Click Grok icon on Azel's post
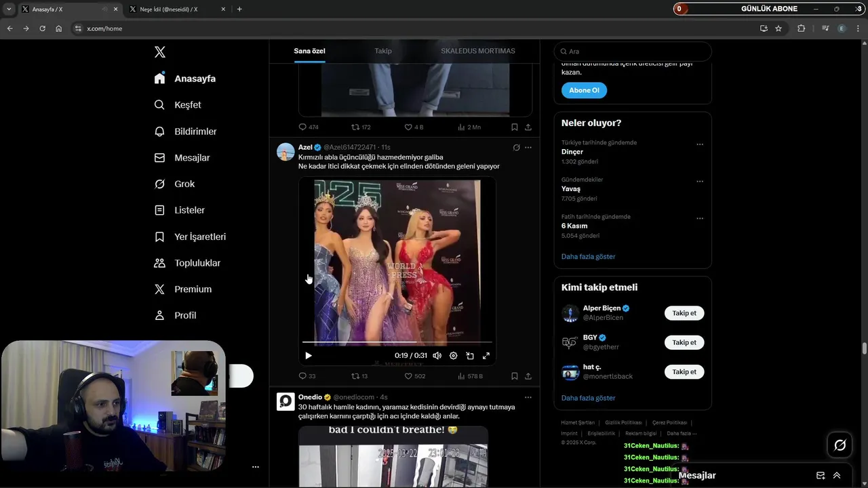868x488 pixels. point(516,148)
